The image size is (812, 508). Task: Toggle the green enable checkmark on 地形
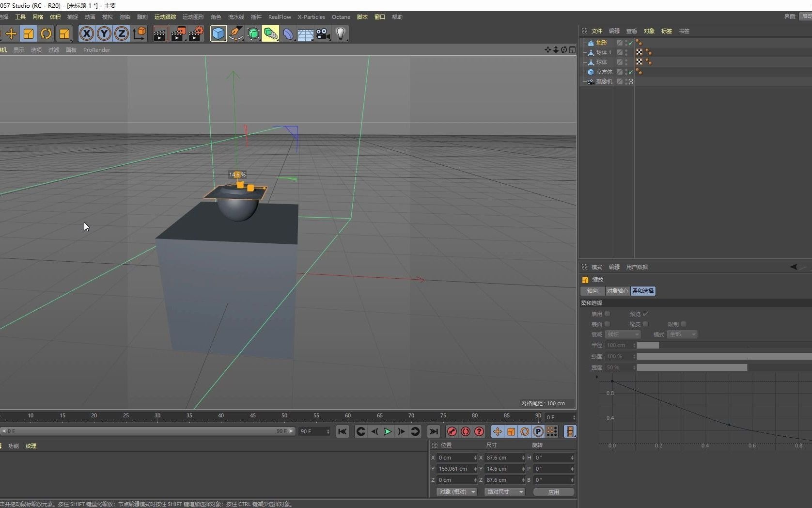(x=630, y=43)
